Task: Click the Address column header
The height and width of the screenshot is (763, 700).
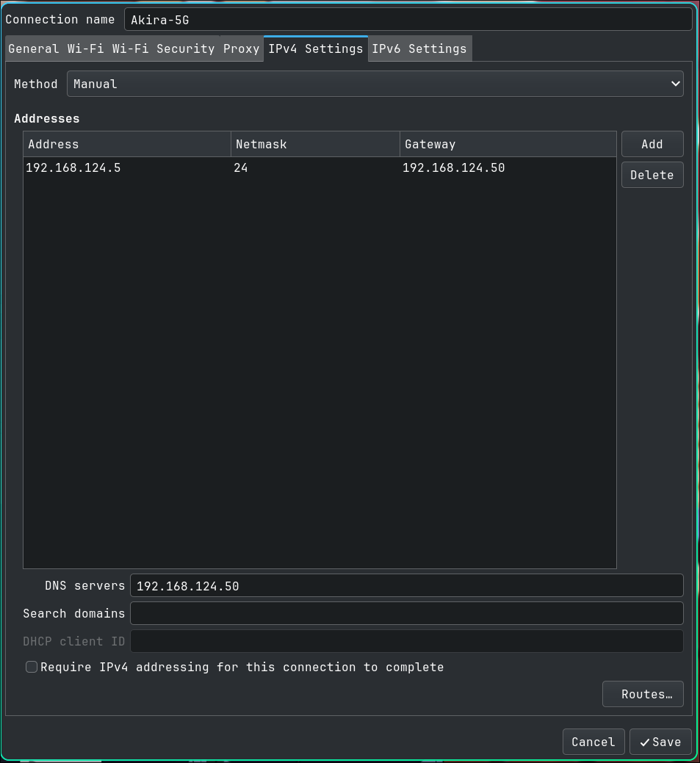Action: (x=127, y=144)
